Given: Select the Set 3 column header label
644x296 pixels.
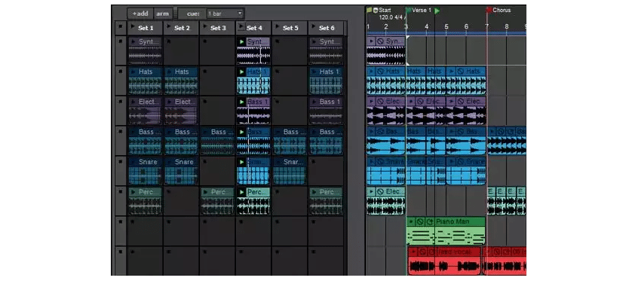Looking at the screenshot, I should 218,28.
